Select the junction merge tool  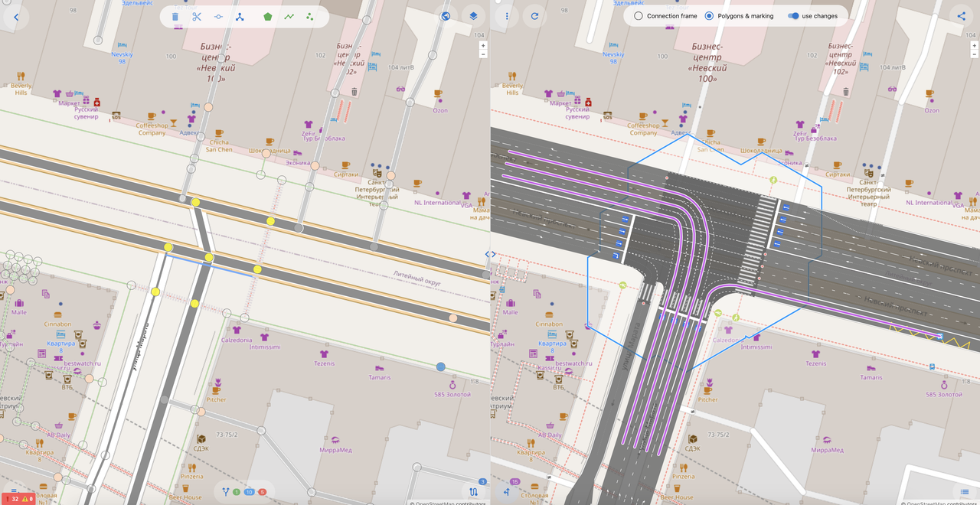pos(240,16)
